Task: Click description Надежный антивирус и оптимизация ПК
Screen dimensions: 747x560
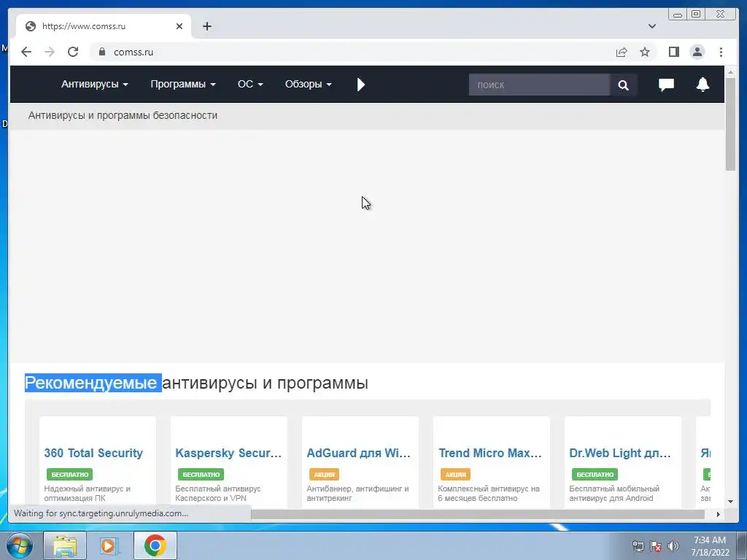Action: pos(88,494)
